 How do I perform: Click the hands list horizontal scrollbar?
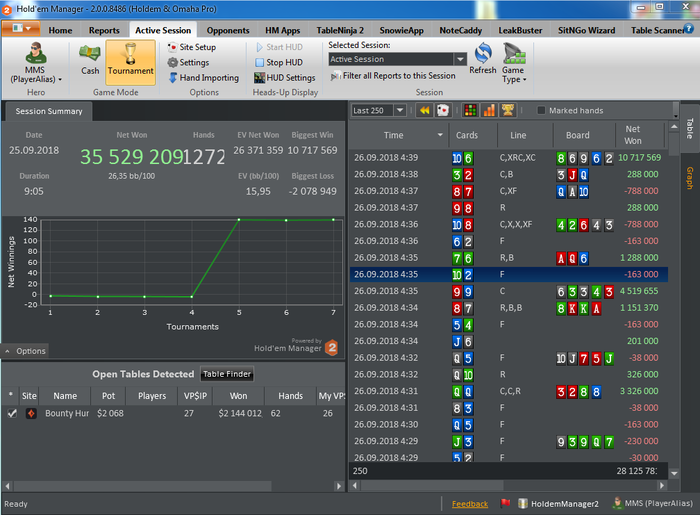(x=432, y=486)
